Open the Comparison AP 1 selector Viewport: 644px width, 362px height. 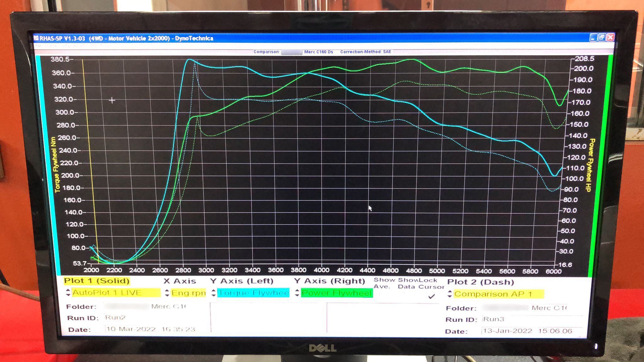tap(498, 294)
